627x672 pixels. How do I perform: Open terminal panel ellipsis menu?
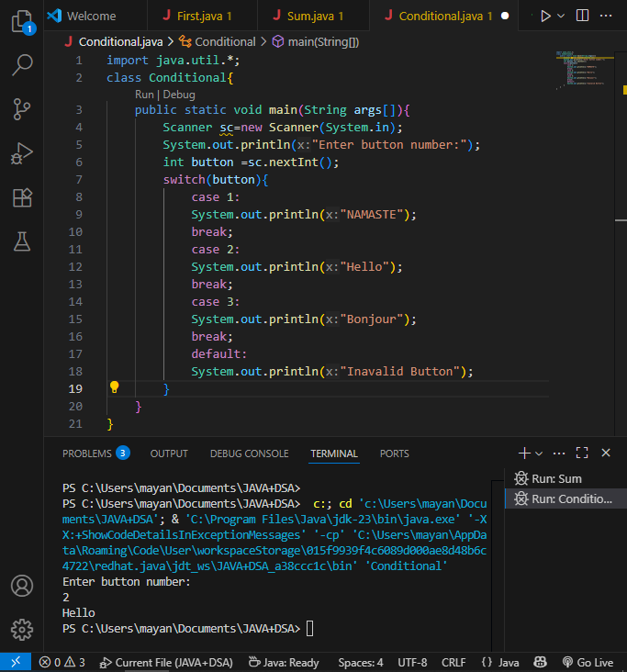pyautogui.click(x=559, y=453)
